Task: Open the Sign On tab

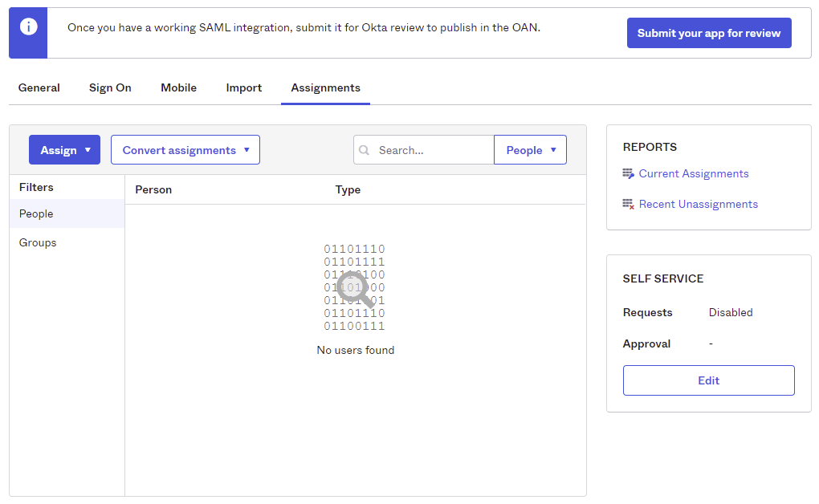Action: 110,87
